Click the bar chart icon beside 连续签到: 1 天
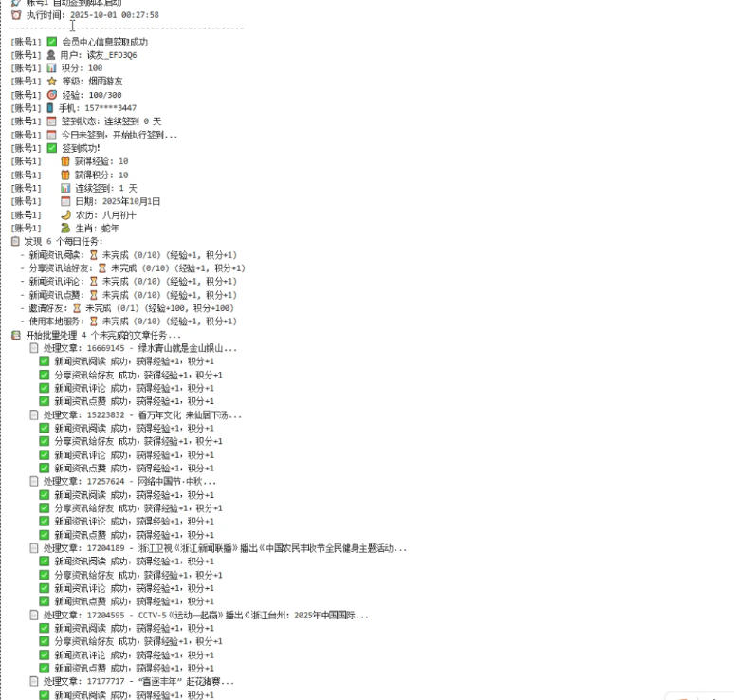 click(65, 188)
